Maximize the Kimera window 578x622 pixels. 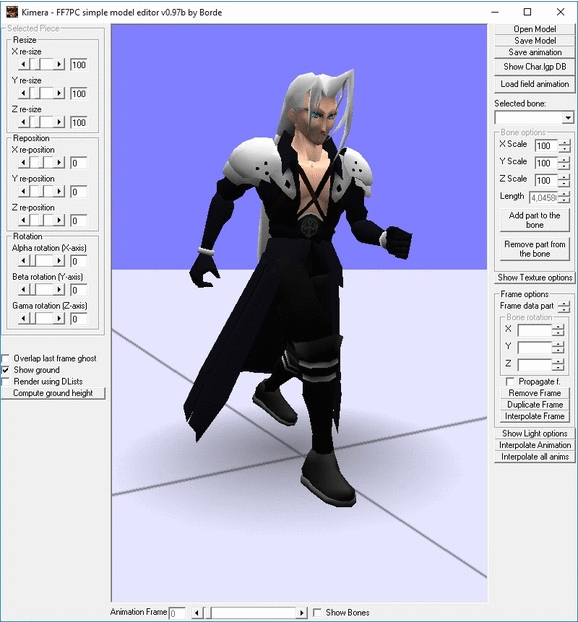point(527,12)
